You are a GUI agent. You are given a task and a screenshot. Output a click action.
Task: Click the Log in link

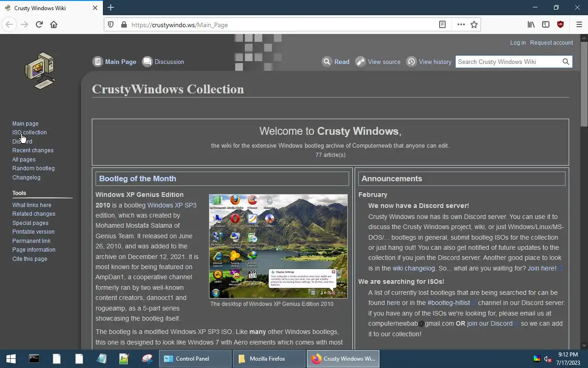pos(518,42)
